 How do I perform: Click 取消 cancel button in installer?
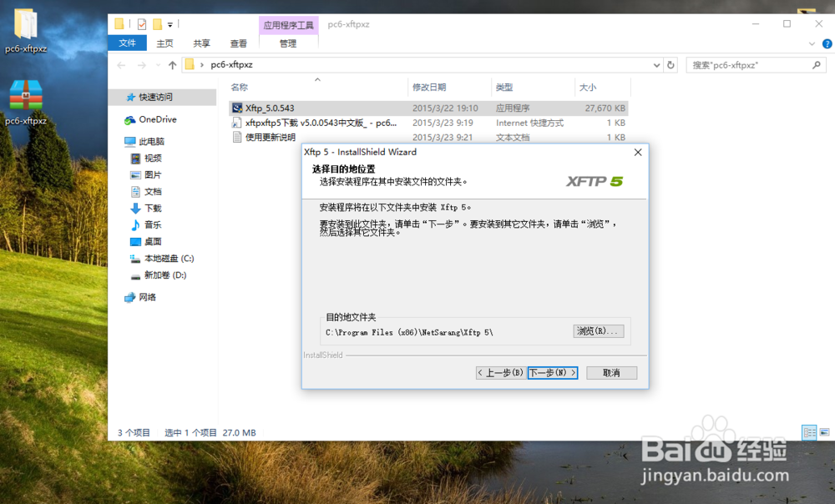point(611,373)
